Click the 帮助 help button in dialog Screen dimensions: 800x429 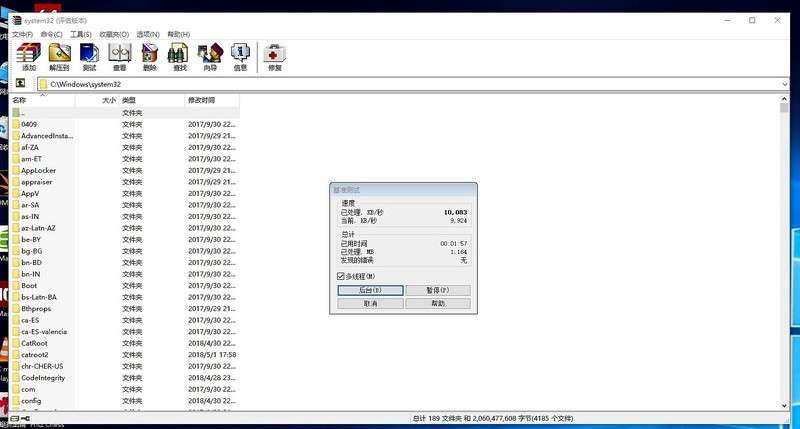[x=438, y=304]
